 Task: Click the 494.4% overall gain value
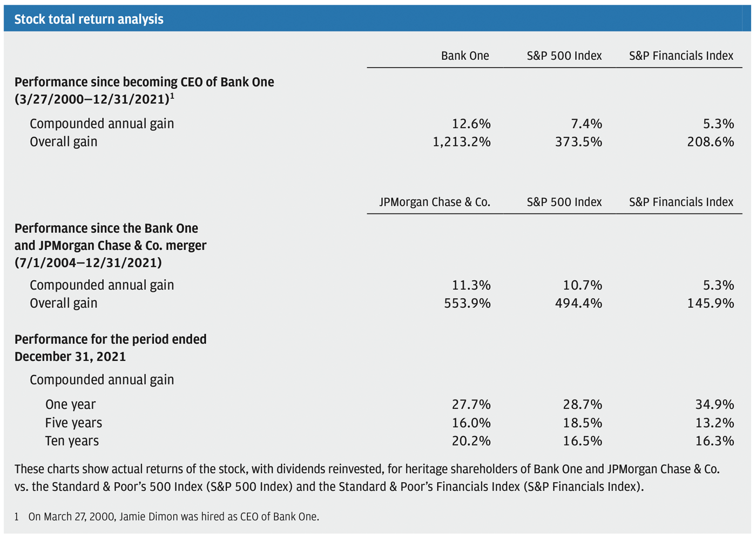pyautogui.click(x=578, y=303)
